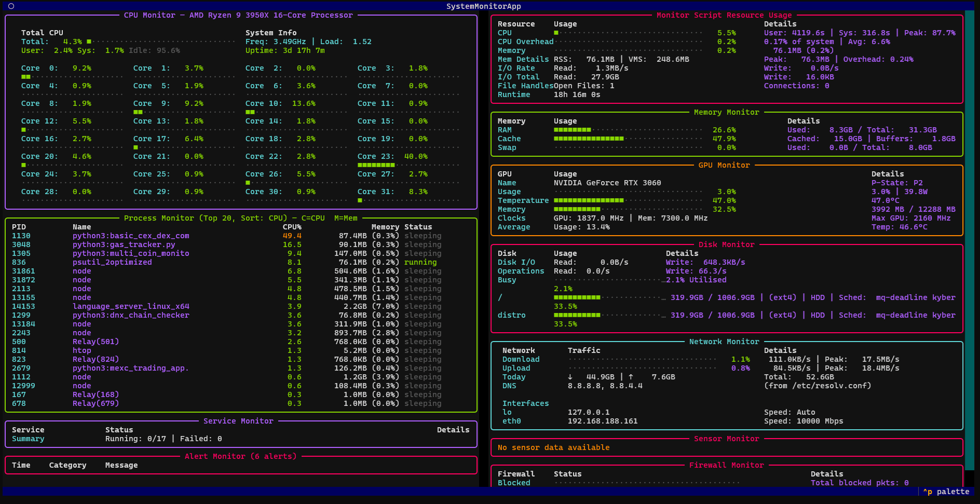Click the Firewall Monitor panel title
980x504 pixels.
click(727, 465)
